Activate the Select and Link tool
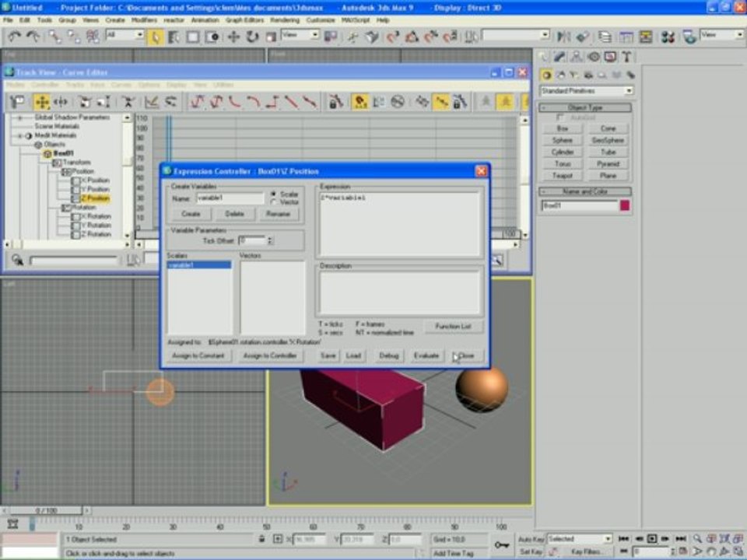The image size is (747, 560). (x=54, y=37)
